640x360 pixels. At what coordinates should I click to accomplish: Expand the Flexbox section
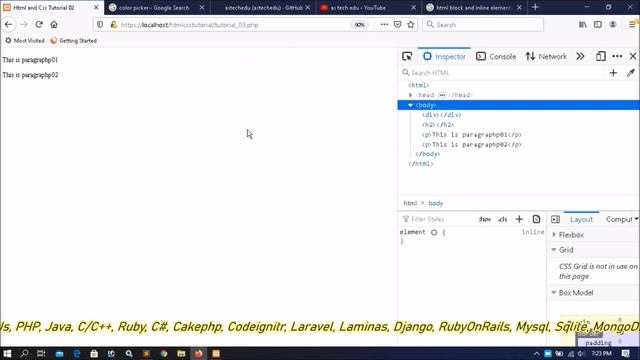coord(571,235)
